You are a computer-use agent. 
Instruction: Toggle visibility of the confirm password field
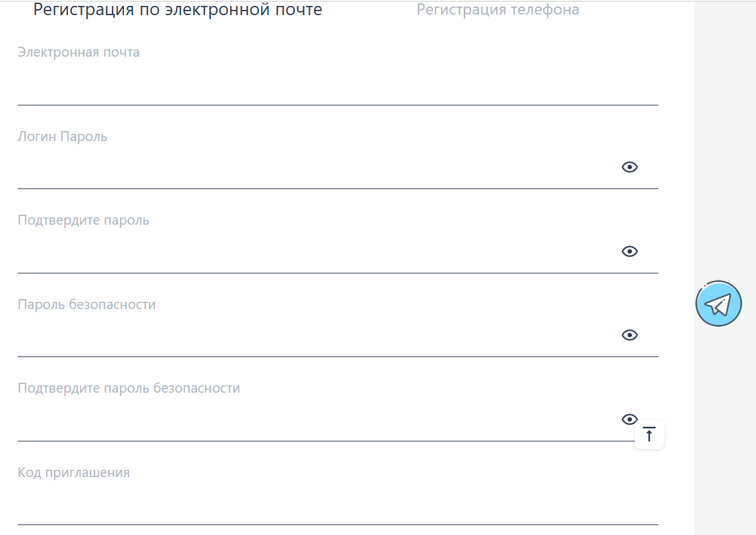(629, 251)
